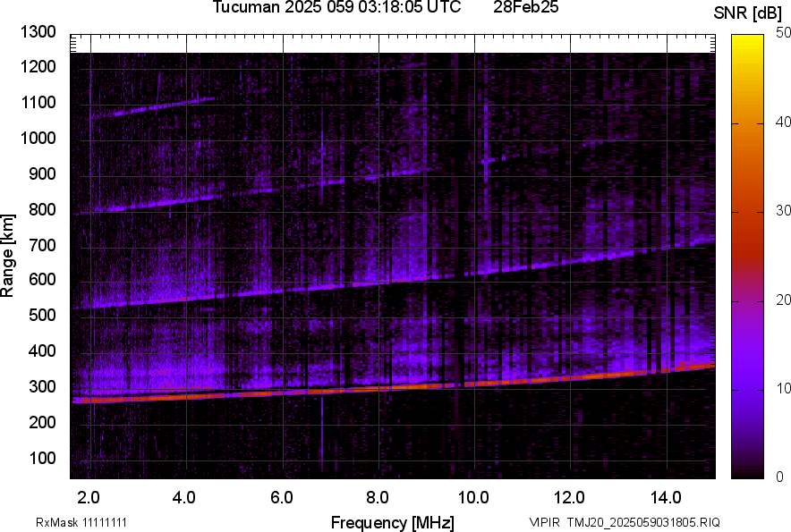Click the Frequency [MHz] axis label
791x532 pixels.
click(x=392, y=522)
